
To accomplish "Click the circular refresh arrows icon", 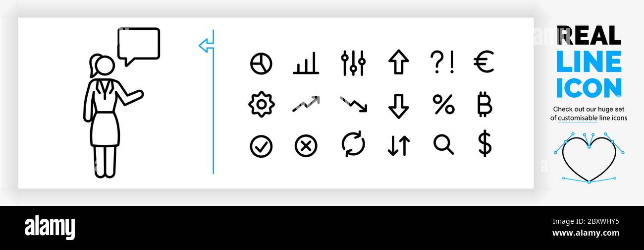I will [x=353, y=145].
